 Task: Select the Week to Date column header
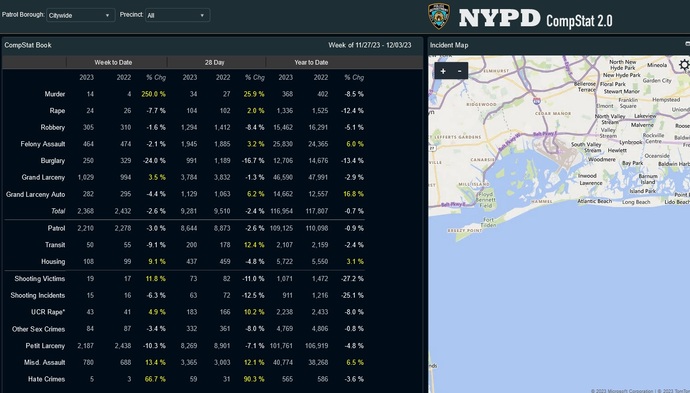(x=113, y=62)
